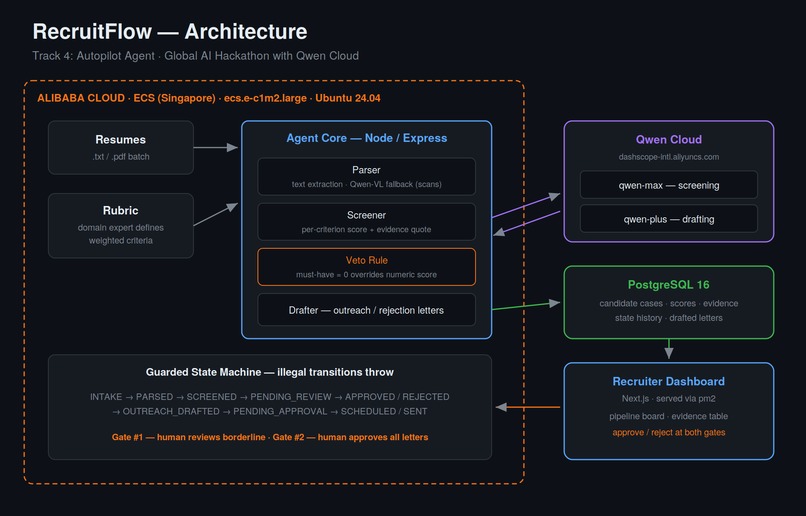The width and height of the screenshot is (806, 516).
Task: Click the RecruitFlow — Architecture title
Action: coord(170,31)
